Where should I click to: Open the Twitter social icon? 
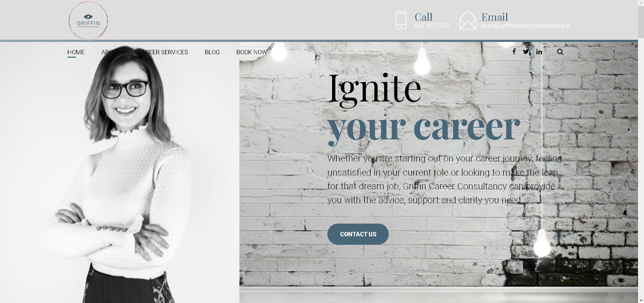(x=526, y=52)
